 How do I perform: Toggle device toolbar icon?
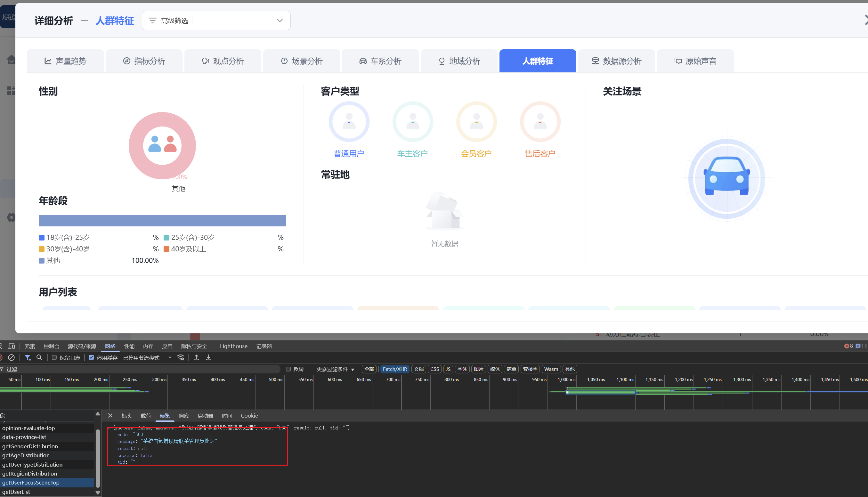(12, 346)
